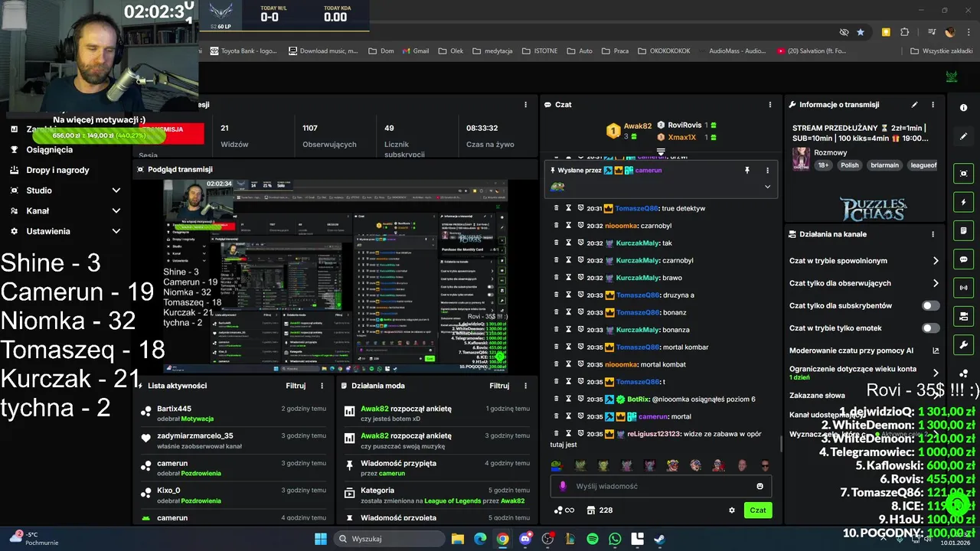Screen dimensions: 980x551
Task: Click the Kixo_0 activity entry
Action: 234,495
